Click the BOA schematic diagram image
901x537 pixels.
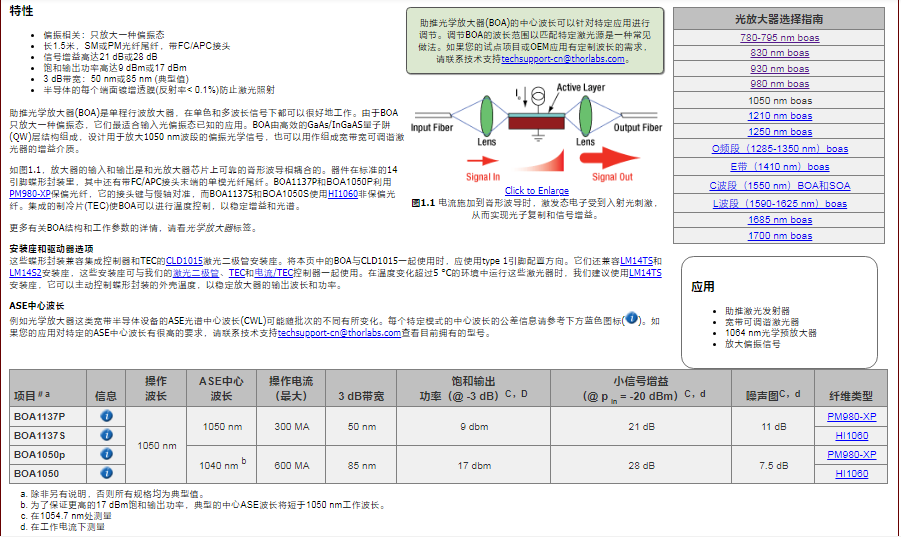(536, 133)
